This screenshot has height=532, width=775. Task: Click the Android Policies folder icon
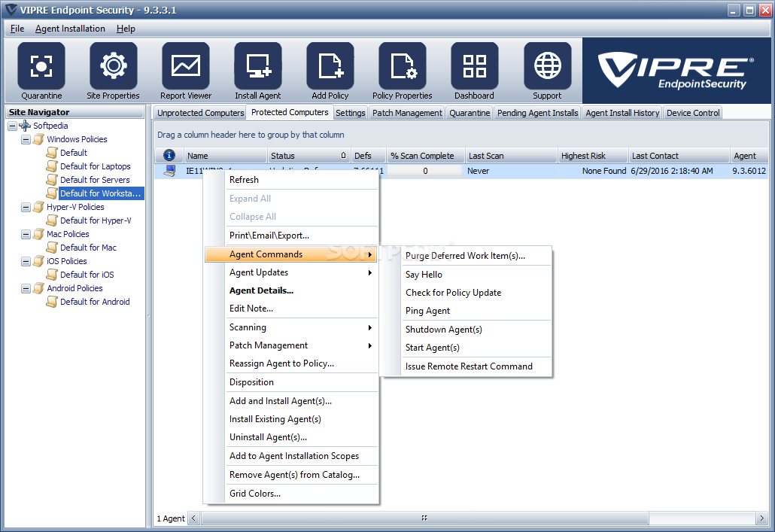(38, 287)
